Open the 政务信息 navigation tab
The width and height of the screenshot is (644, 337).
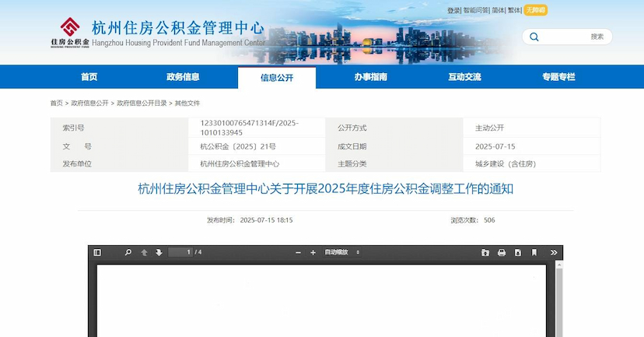184,77
